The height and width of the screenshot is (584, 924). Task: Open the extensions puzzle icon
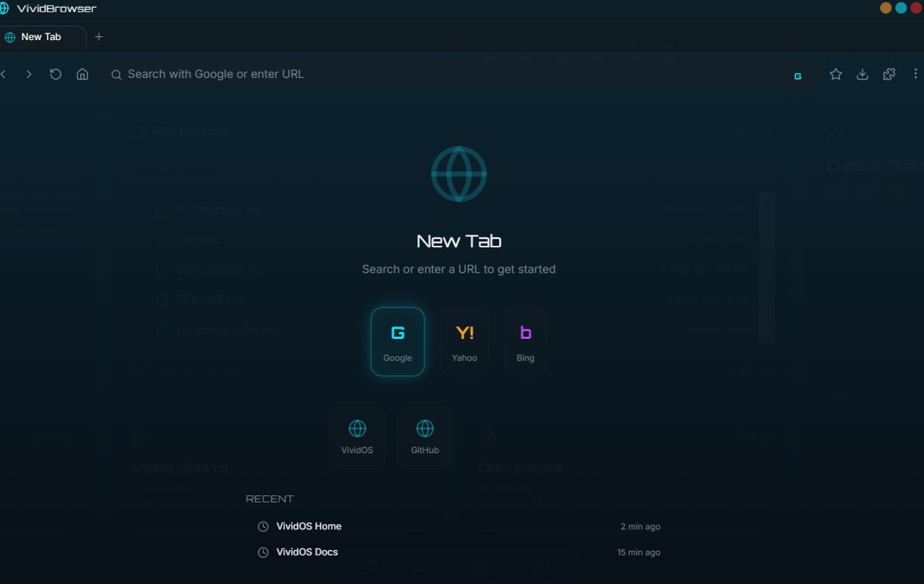tap(889, 74)
